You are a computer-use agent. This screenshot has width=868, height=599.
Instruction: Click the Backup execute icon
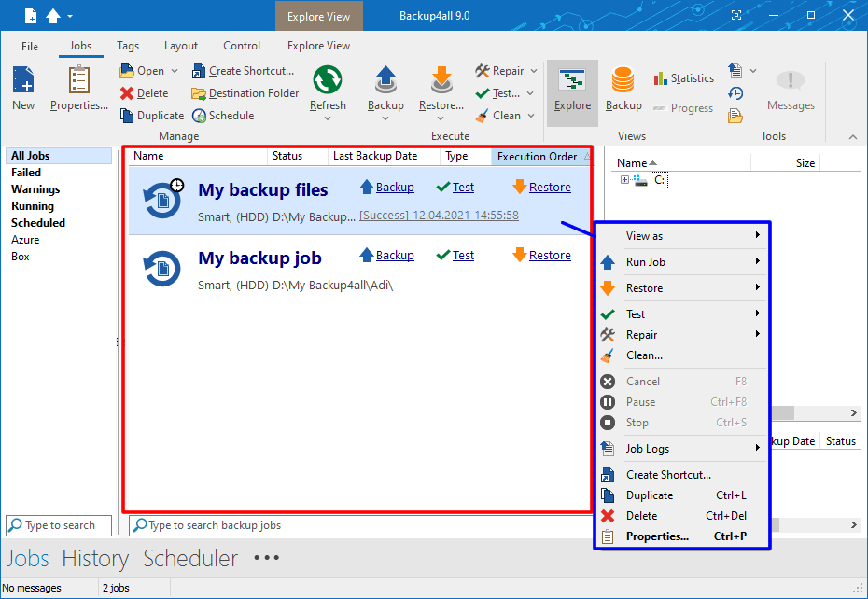[x=385, y=79]
